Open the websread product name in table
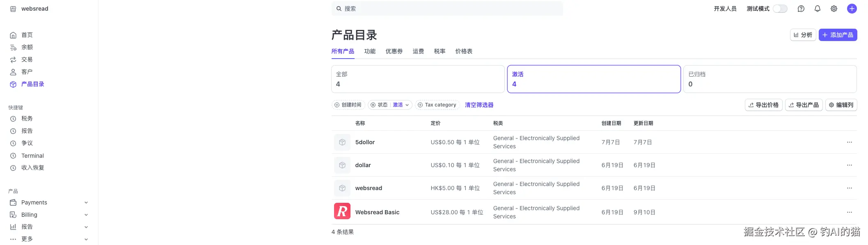The image size is (868, 245). (x=369, y=188)
